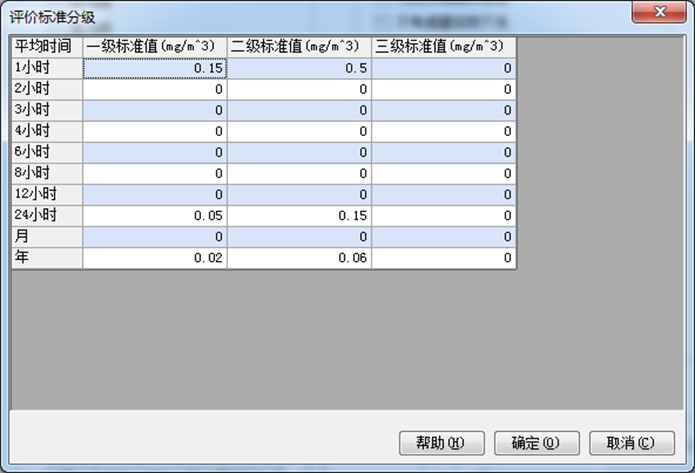Select the 月 row header
The width and height of the screenshot is (695, 473).
coord(46,236)
